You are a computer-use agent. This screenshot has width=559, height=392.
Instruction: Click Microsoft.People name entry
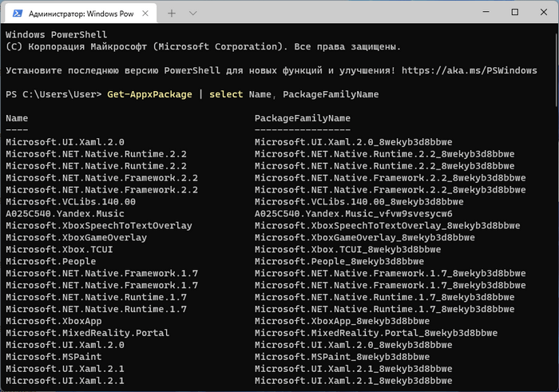tap(50, 262)
